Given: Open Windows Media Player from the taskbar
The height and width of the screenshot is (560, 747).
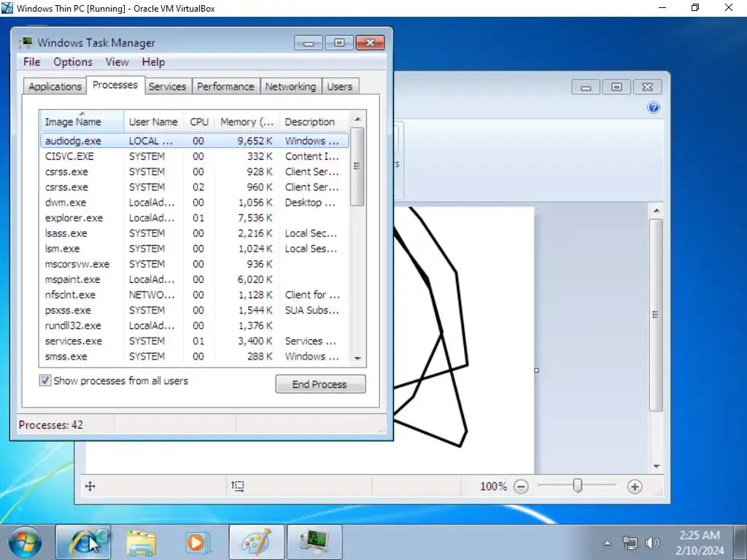Looking at the screenshot, I should click(197, 542).
